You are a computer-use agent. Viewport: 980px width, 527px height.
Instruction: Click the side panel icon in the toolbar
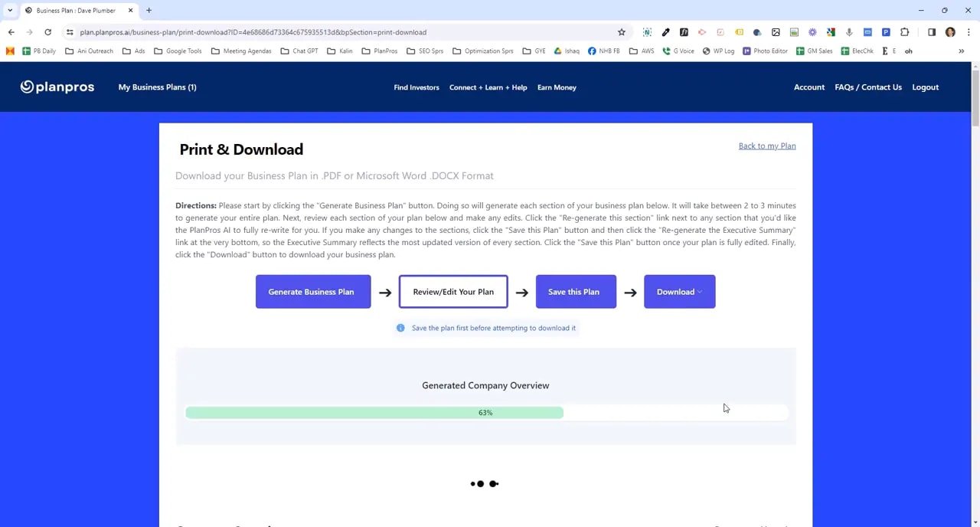point(932,32)
